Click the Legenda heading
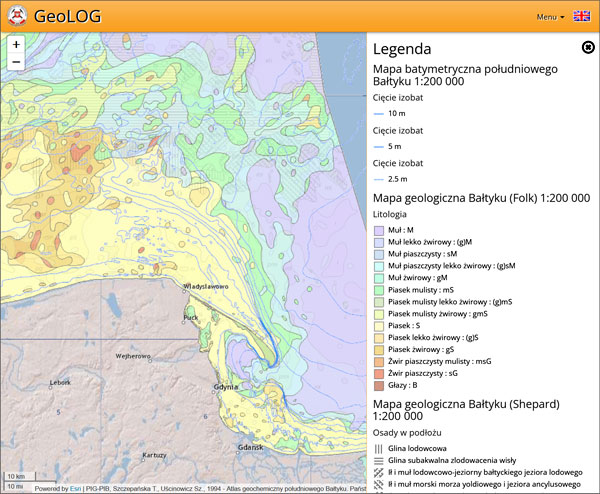 (402, 49)
